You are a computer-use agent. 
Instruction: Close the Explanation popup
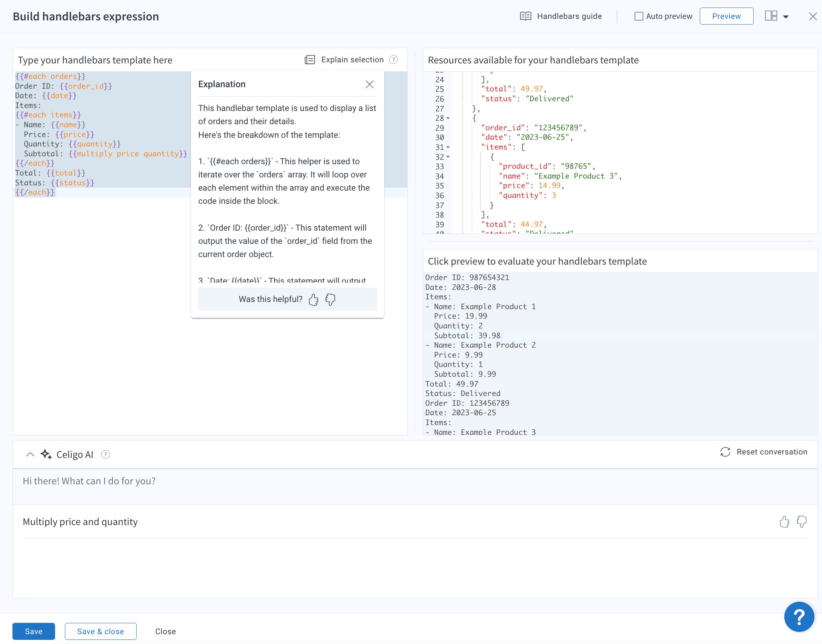click(369, 84)
